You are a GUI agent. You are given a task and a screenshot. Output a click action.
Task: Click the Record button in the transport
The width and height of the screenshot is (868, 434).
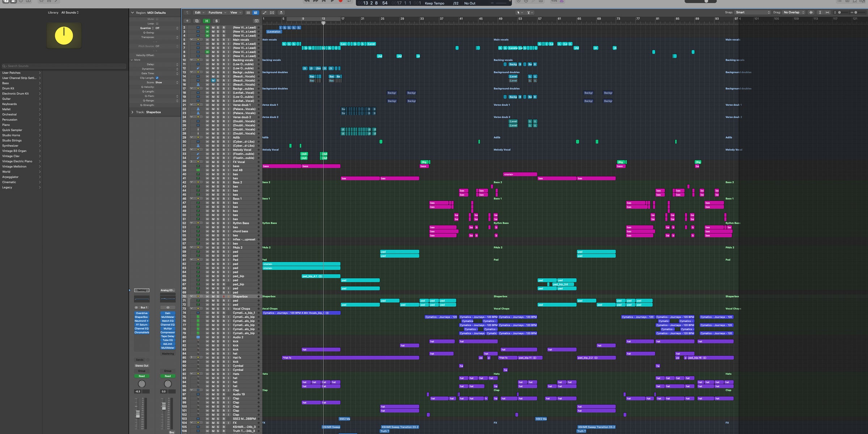340,1
